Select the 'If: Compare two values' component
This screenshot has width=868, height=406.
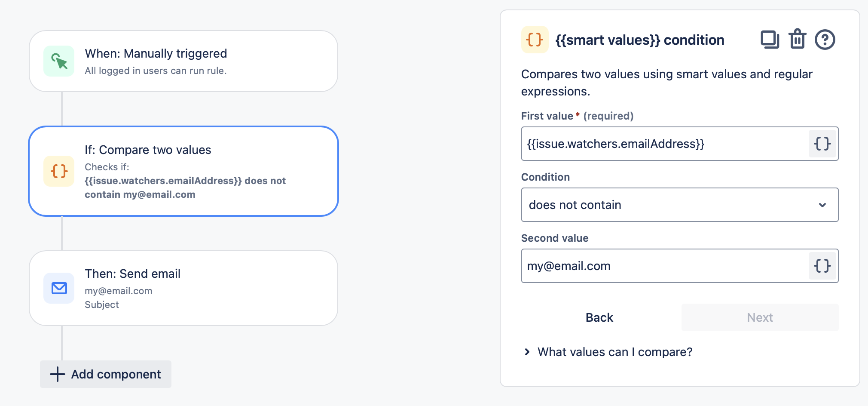coord(183,171)
